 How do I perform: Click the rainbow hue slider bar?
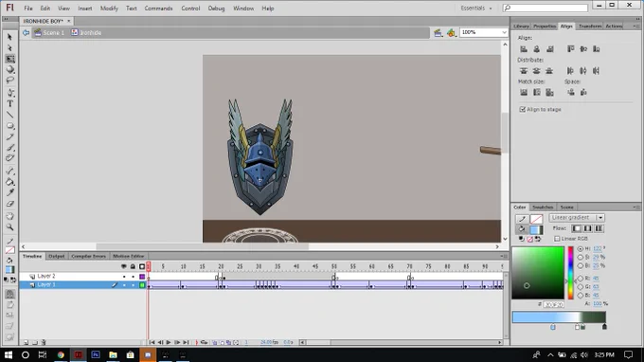(570, 273)
